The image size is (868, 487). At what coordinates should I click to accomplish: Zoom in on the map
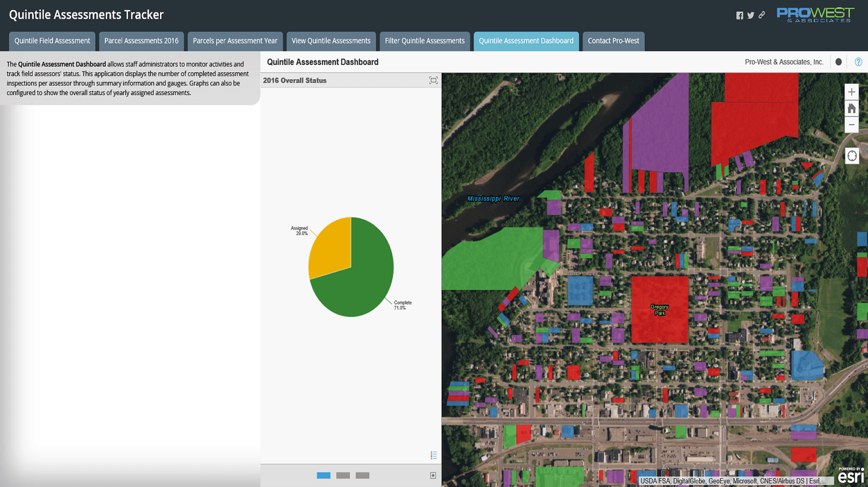click(852, 92)
